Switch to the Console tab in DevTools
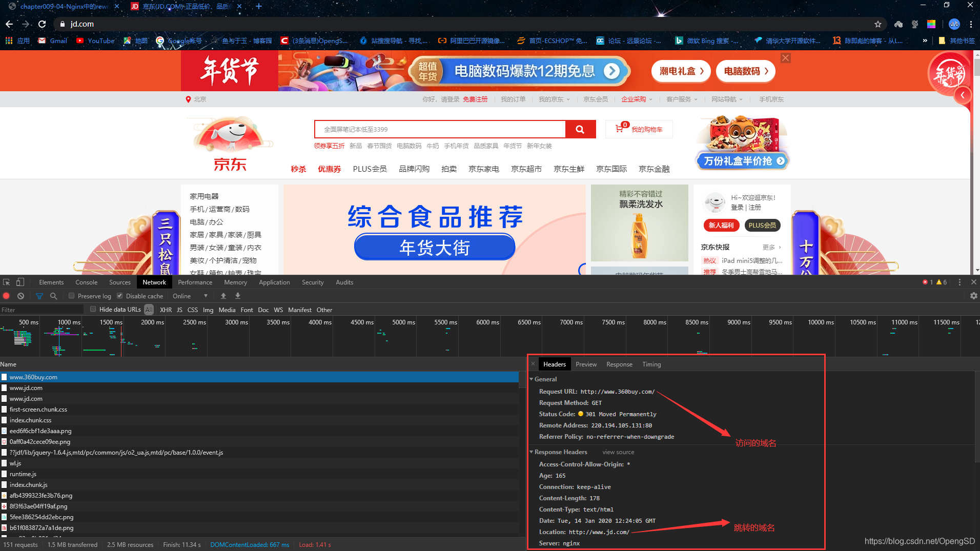The image size is (980, 551). tap(86, 282)
